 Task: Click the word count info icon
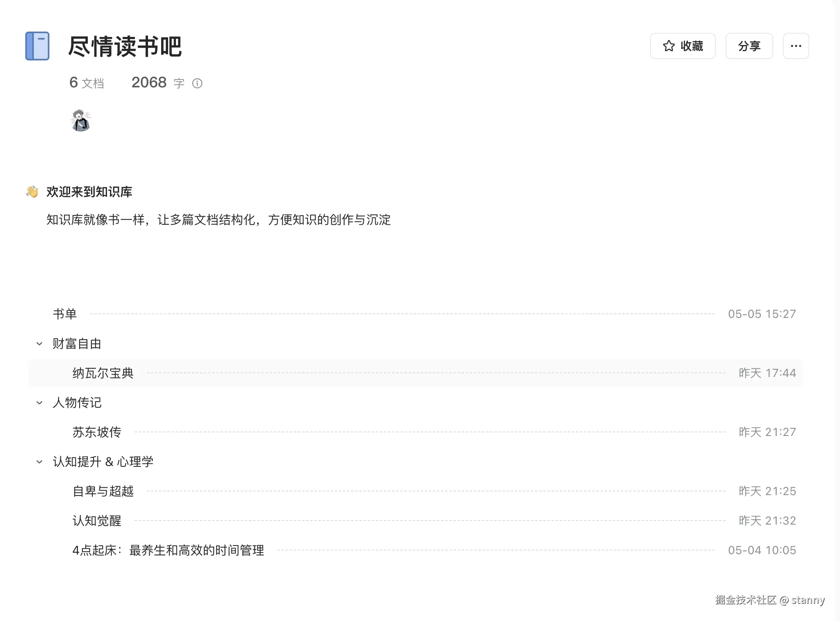tap(197, 84)
